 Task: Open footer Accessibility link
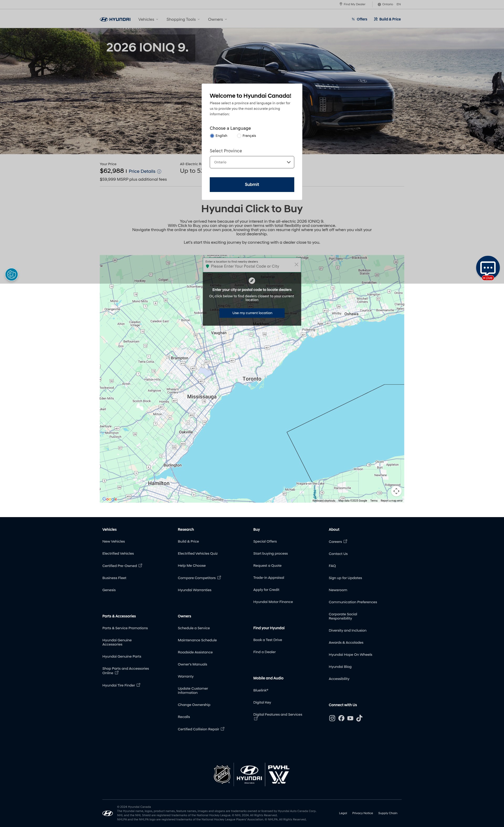click(x=339, y=679)
